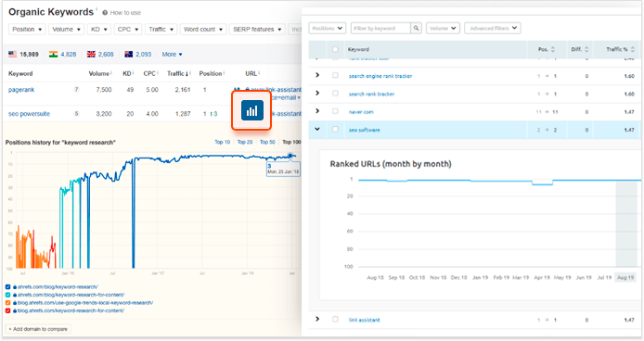Check the box for seo software

[335, 129]
